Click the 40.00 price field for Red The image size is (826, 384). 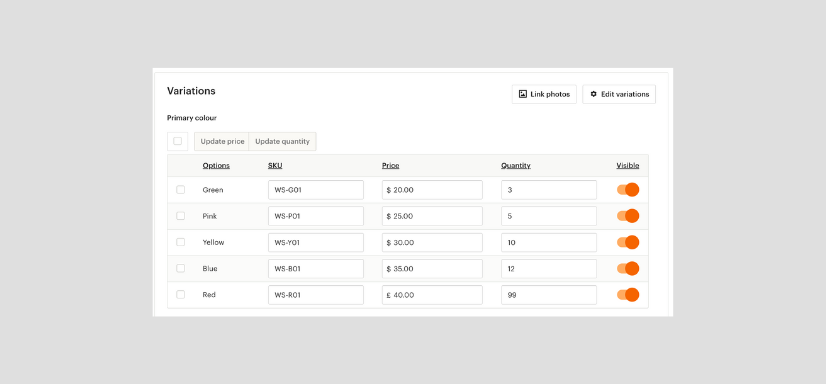click(432, 295)
